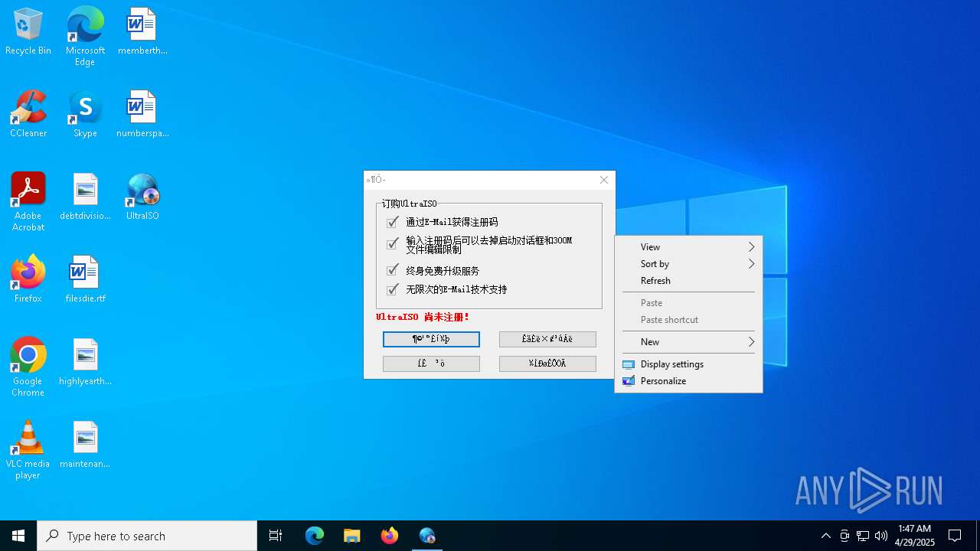The width and height of the screenshot is (980, 551).
Task: Click the top-right UltraISO dialog button
Action: point(547,339)
